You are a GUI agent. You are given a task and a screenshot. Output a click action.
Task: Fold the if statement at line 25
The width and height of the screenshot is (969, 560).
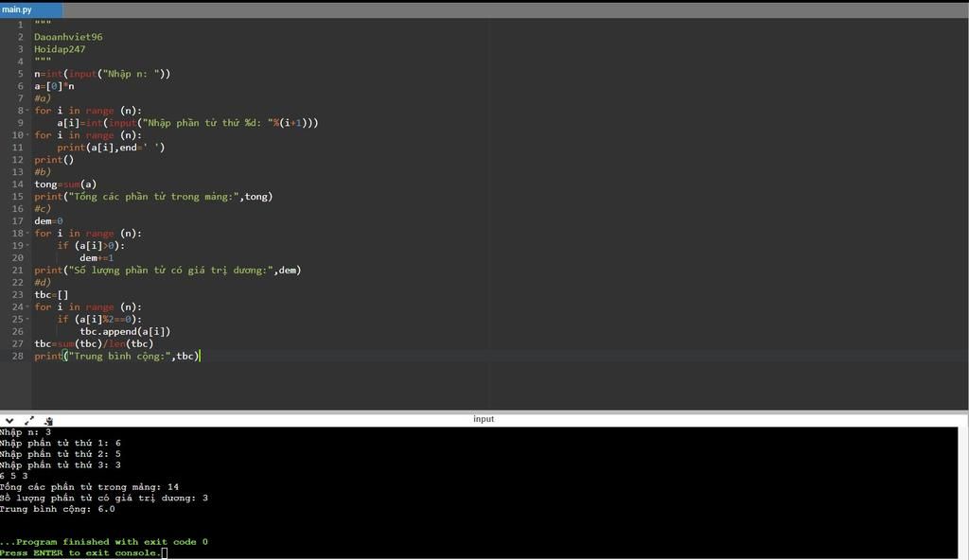click(x=27, y=319)
